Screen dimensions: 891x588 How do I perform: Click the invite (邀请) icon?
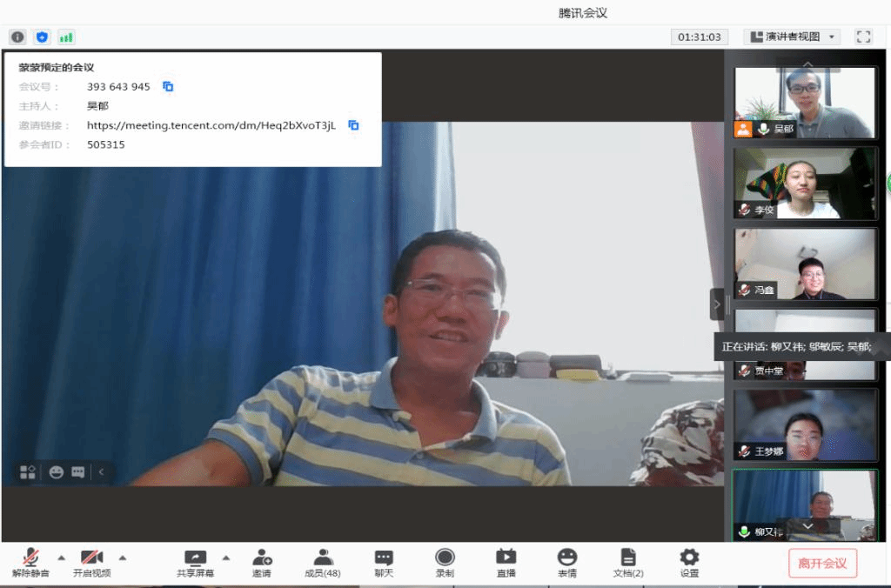[x=261, y=563]
